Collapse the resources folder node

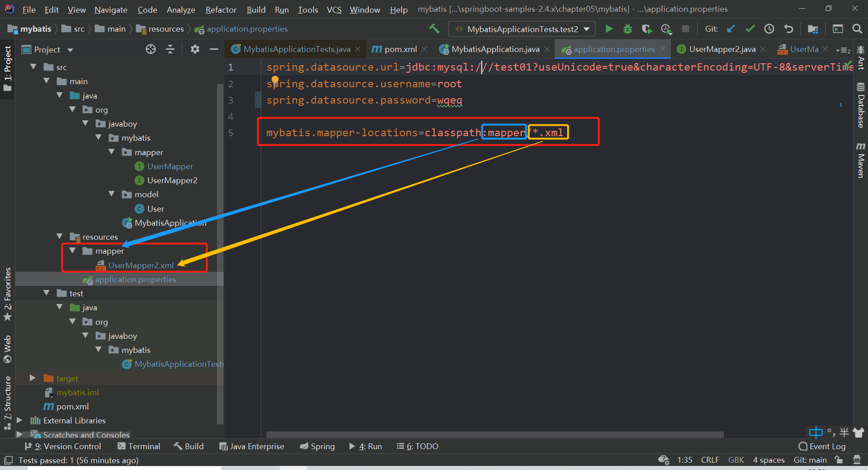click(x=59, y=237)
